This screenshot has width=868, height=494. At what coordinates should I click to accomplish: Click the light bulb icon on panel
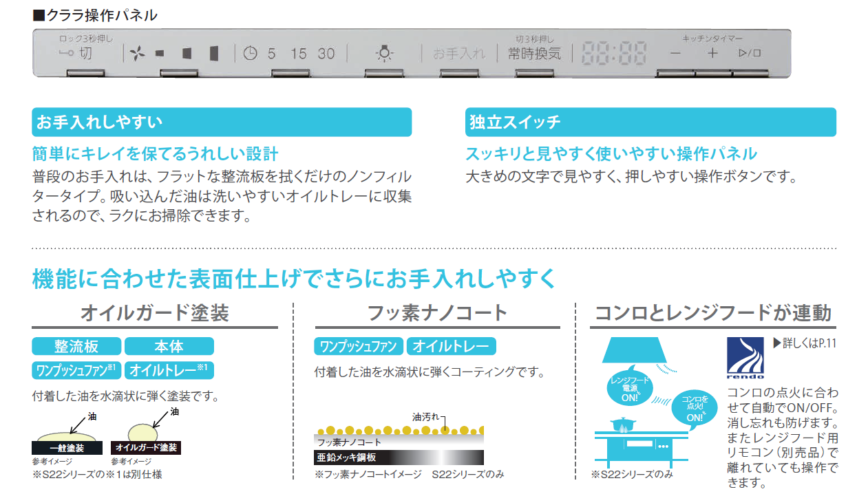(385, 53)
